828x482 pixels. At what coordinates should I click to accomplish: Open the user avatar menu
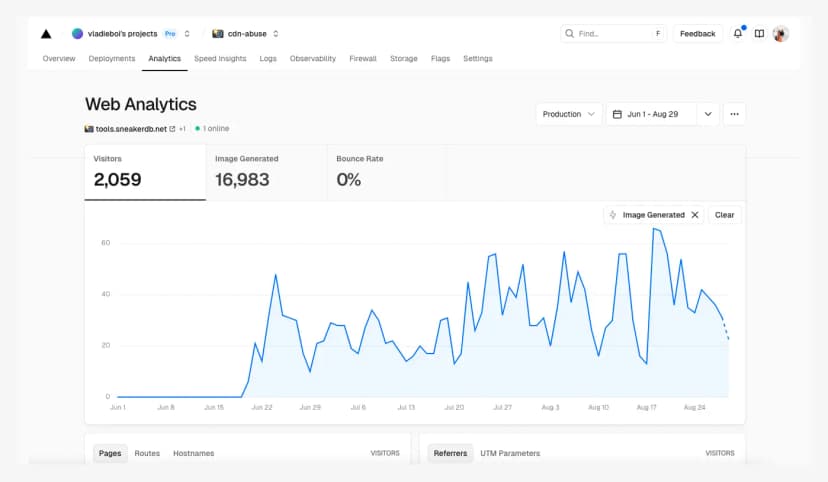(x=781, y=34)
